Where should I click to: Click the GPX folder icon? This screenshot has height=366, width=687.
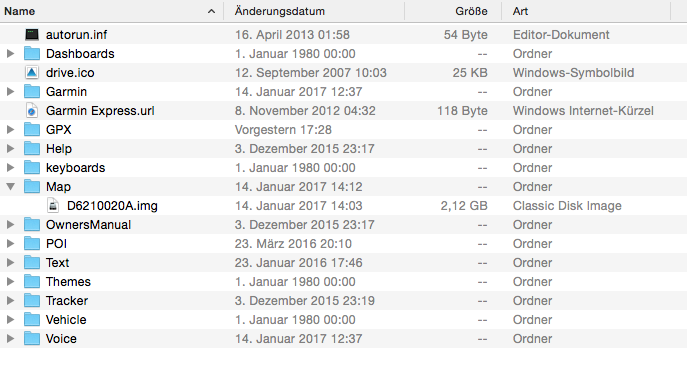(x=32, y=130)
